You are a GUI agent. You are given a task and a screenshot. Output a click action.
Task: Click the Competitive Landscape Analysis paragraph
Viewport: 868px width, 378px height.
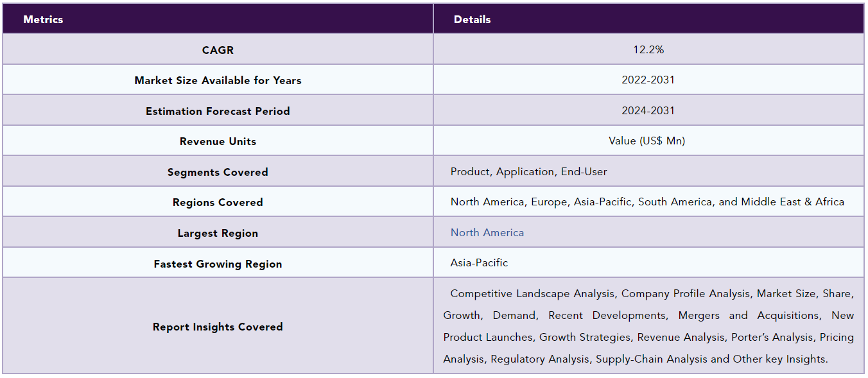pos(648,327)
